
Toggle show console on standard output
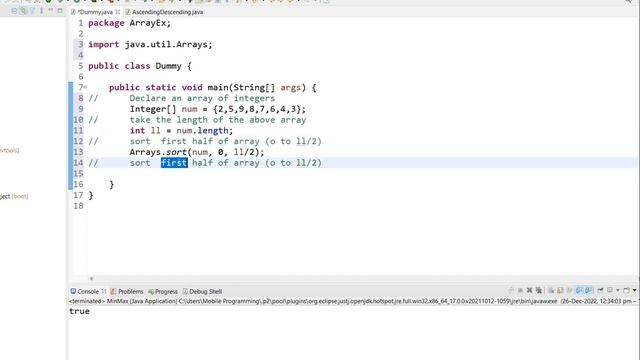click(x=579, y=290)
